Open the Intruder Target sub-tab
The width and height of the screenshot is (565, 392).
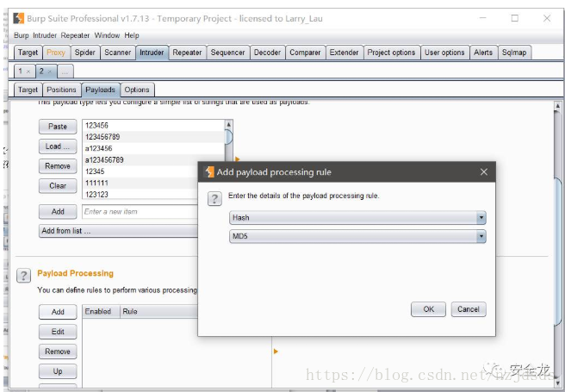pos(28,90)
